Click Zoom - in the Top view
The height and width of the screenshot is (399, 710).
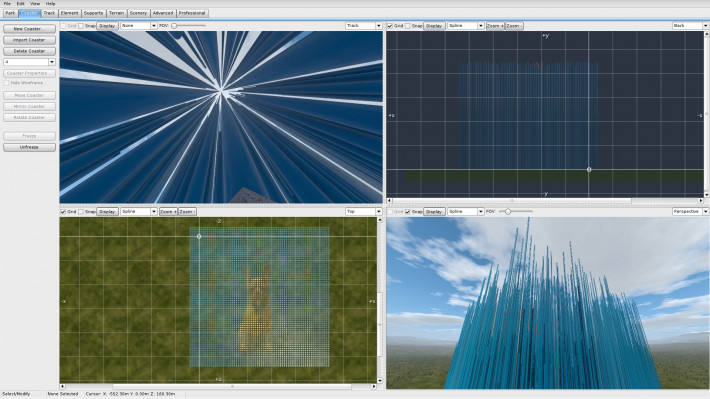click(187, 212)
